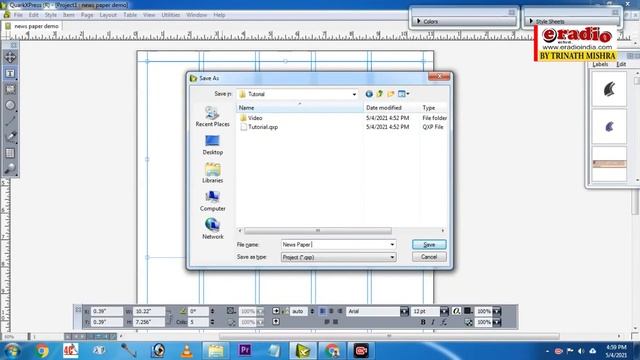The height and width of the screenshot is (360, 640).
Task: Select the Oval Box tool
Action: pos(10,105)
